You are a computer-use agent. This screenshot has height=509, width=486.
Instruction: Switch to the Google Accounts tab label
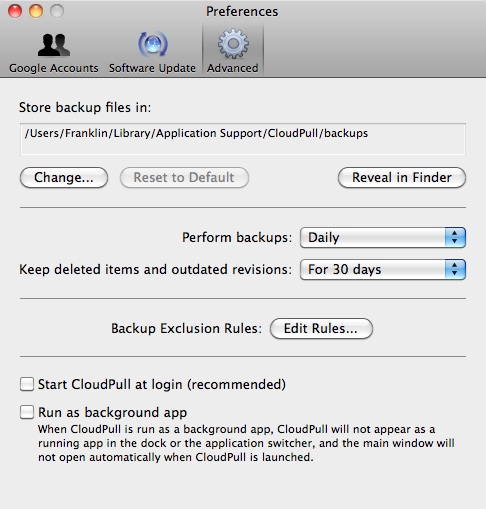[x=54, y=68]
